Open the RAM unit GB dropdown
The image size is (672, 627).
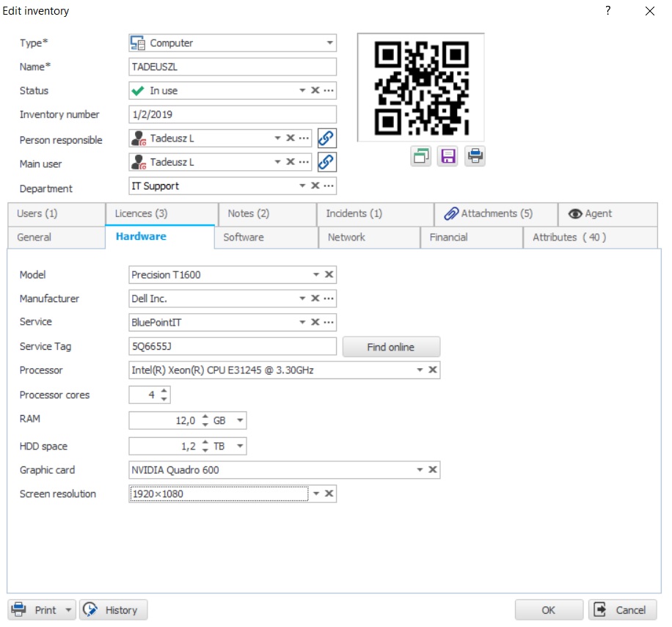240,420
